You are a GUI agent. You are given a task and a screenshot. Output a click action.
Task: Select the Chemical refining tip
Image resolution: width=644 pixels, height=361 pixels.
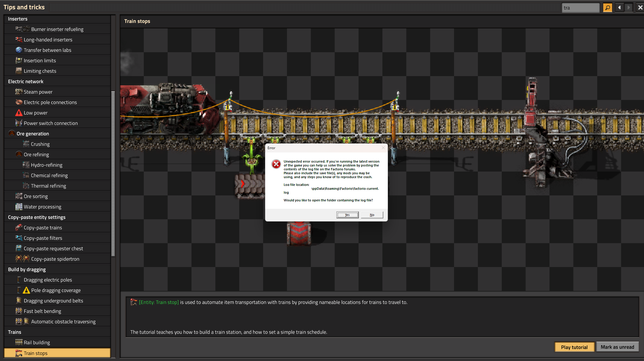49,175
